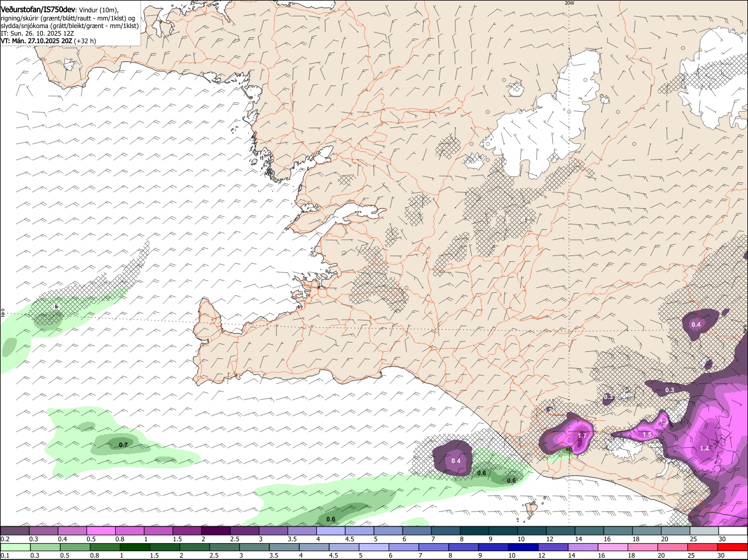Image resolution: width=748 pixels, height=560 pixels.
Task: Pick the 20 pink swatch in lower legend row
Action: pos(671,548)
